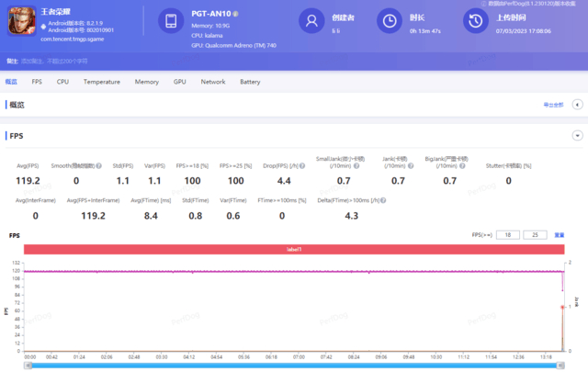Collapse the overview section with arrow
Screen dimensions: 588x372
click(576, 106)
